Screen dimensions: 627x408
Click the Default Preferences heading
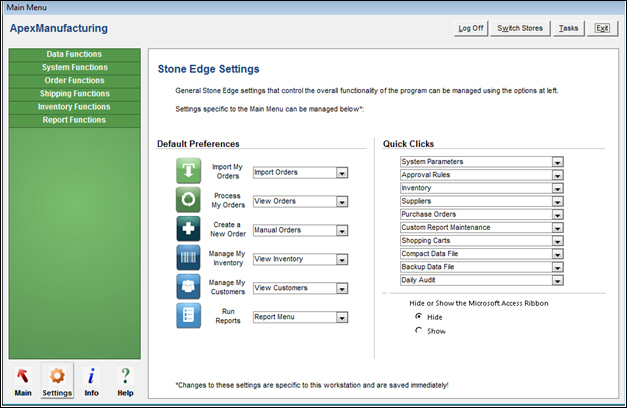click(x=198, y=144)
